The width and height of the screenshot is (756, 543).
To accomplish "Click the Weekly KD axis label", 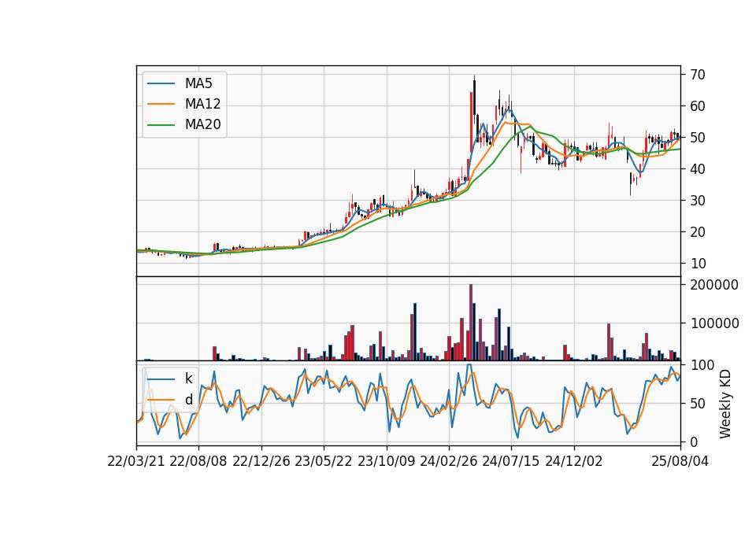I will [x=724, y=404].
